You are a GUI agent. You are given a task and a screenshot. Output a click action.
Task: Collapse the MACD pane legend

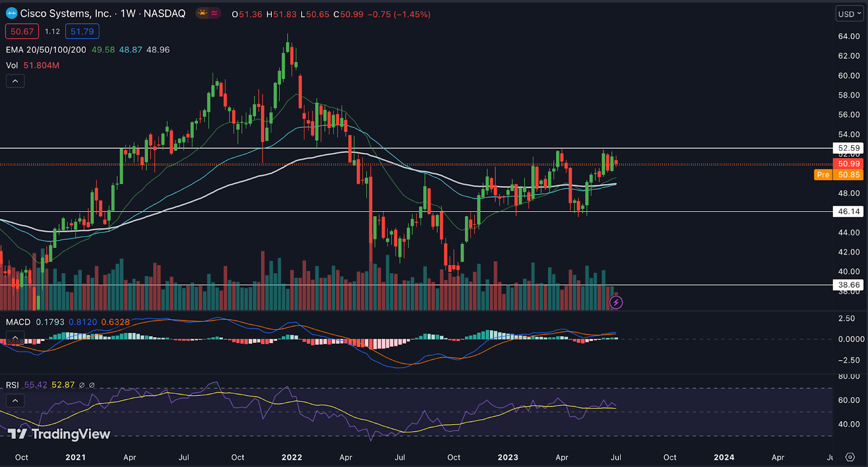tap(15, 338)
